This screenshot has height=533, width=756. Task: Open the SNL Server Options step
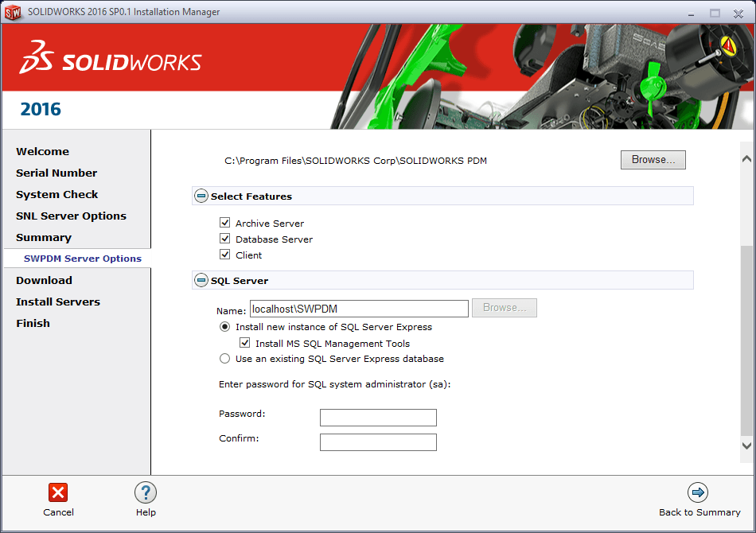[x=71, y=216]
